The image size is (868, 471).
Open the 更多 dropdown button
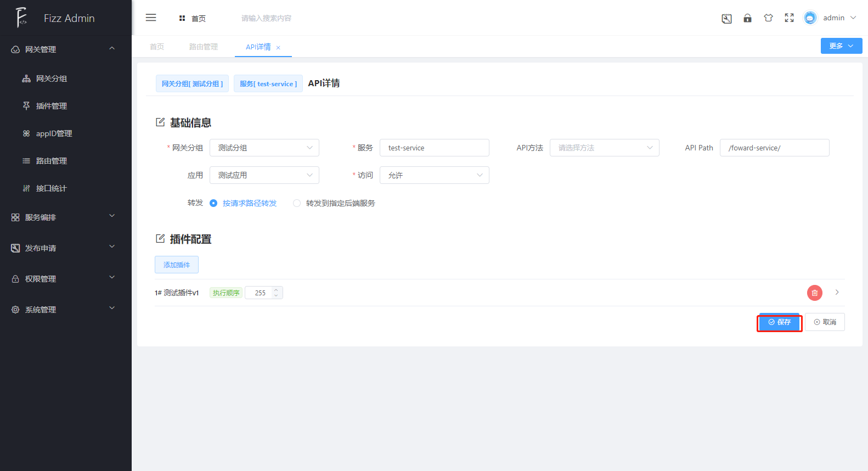[x=841, y=46]
